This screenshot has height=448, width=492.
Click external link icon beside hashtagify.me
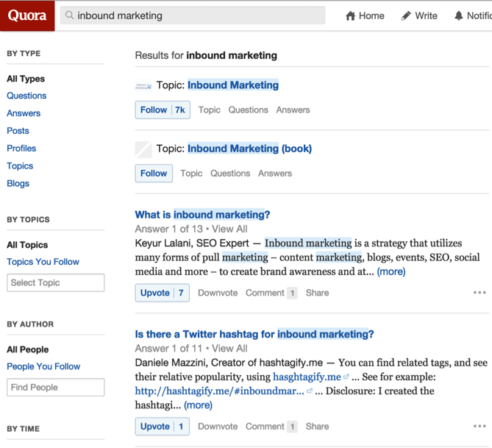pyautogui.click(x=346, y=377)
